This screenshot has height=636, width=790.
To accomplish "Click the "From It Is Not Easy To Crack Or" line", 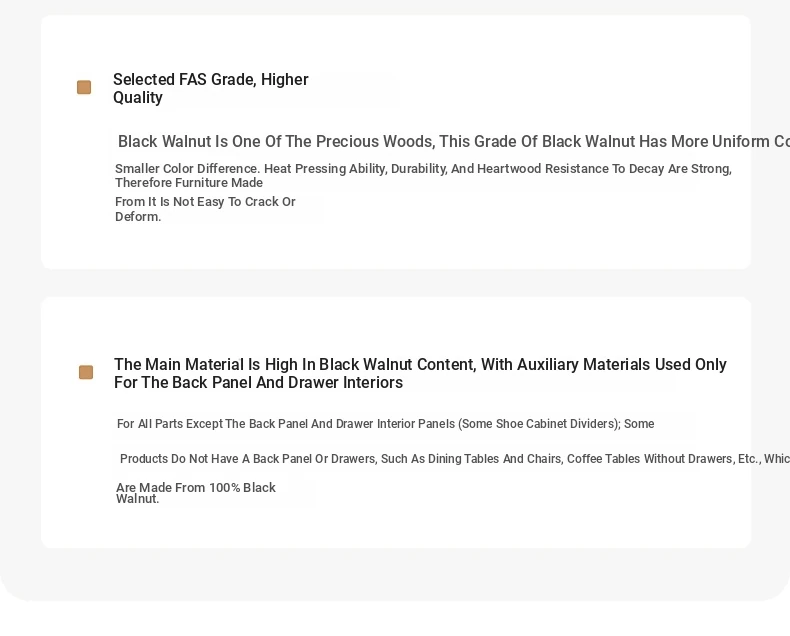I will (205, 202).
